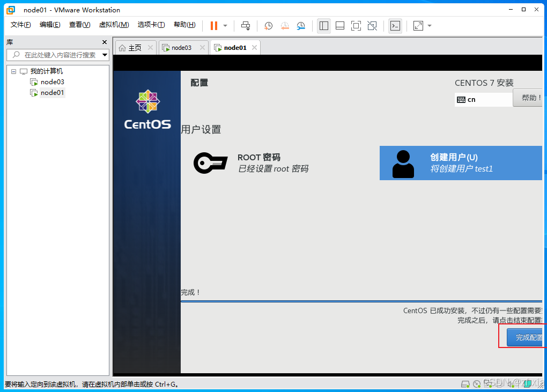547x392 pixels.
Task: Collapse the 我的计算机 tree node
Action: (x=13, y=71)
